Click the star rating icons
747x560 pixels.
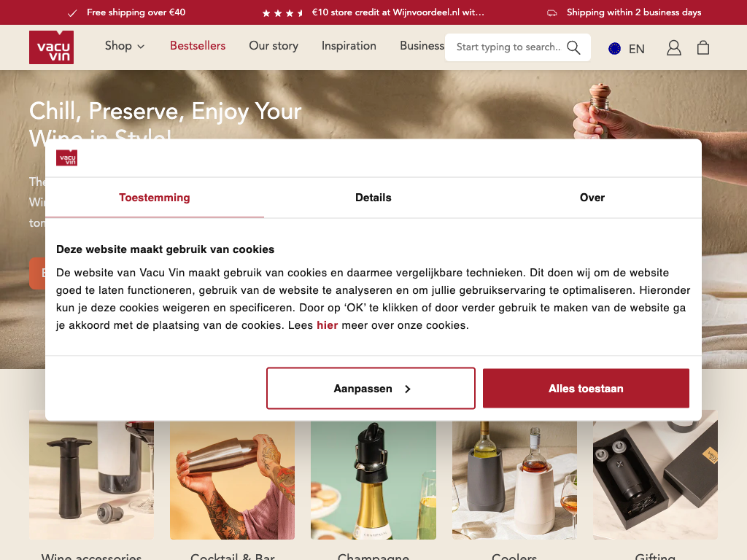tap(282, 13)
